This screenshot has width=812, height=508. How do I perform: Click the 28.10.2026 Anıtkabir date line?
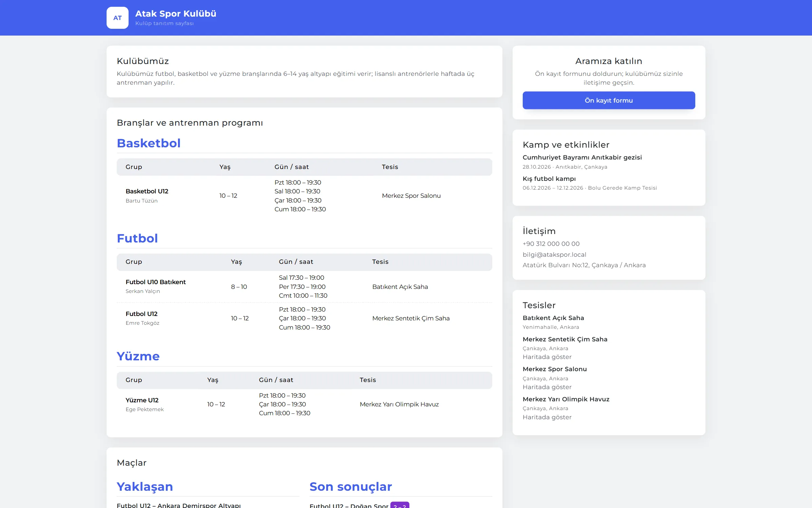[x=565, y=167]
